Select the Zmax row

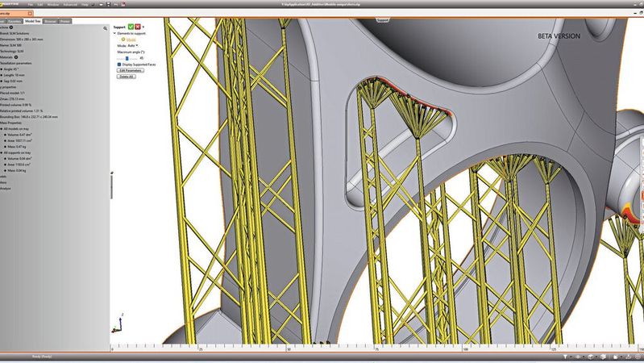coord(12,99)
